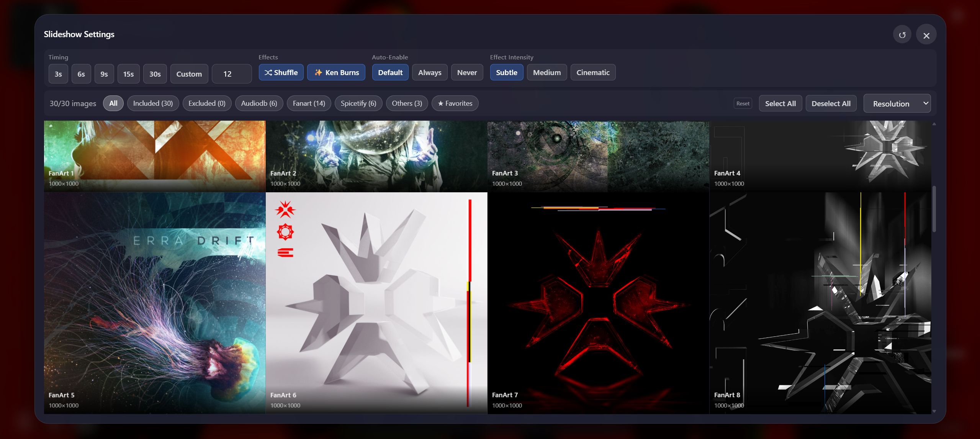This screenshot has width=980, height=439.
Task: Open the Resolution sort dropdown
Action: [897, 103]
